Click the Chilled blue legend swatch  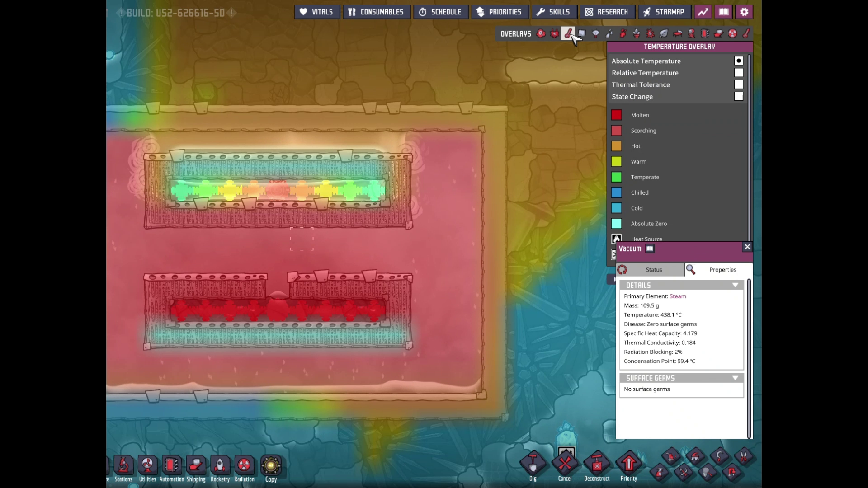click(x=617, y=192)
